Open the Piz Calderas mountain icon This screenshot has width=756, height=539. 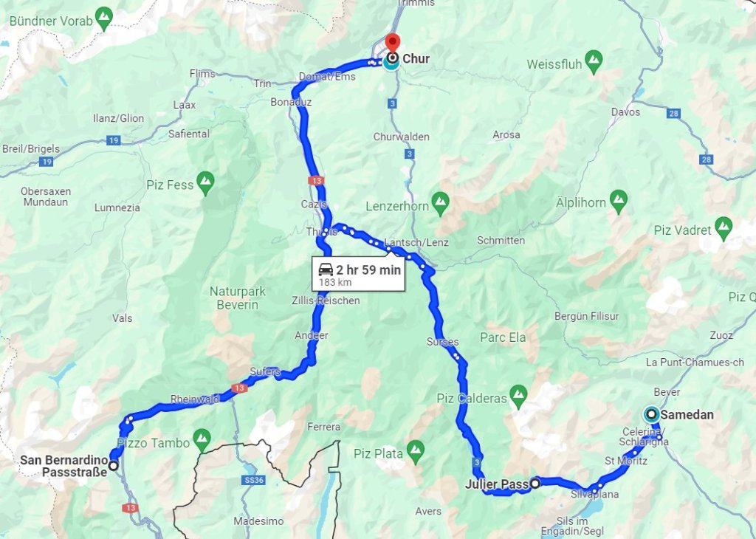(x=518, y=397)
